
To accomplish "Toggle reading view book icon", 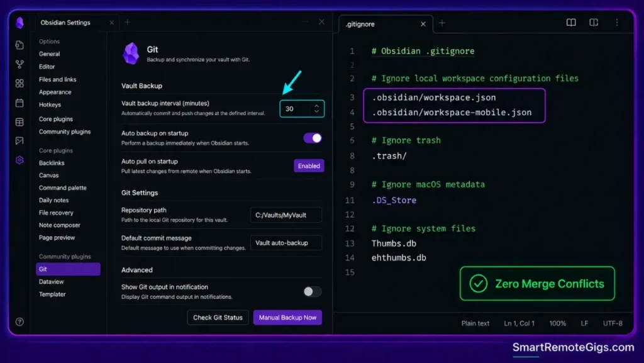I will tap(571, 23).
